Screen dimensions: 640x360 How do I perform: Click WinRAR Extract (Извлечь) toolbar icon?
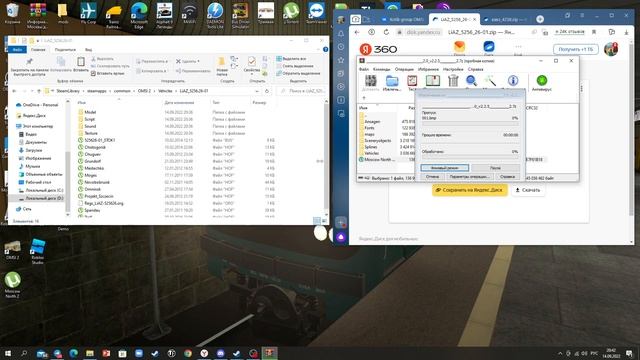tap(392, 80)
